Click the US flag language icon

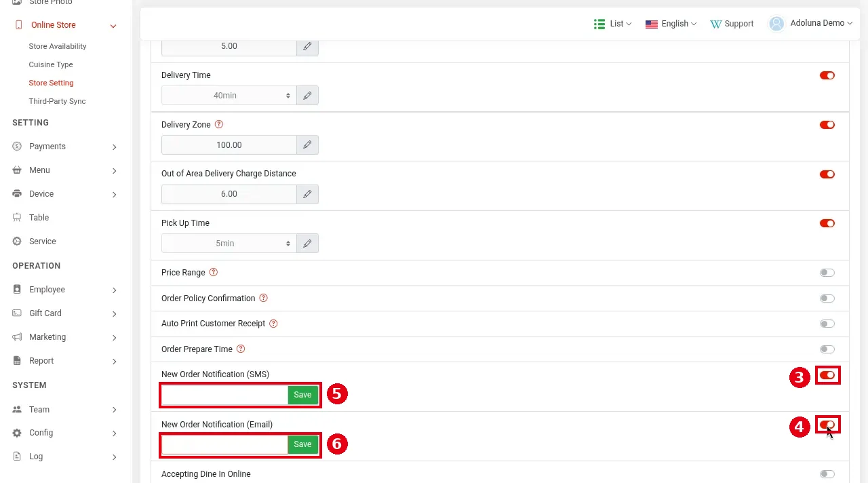click(652, 24)
